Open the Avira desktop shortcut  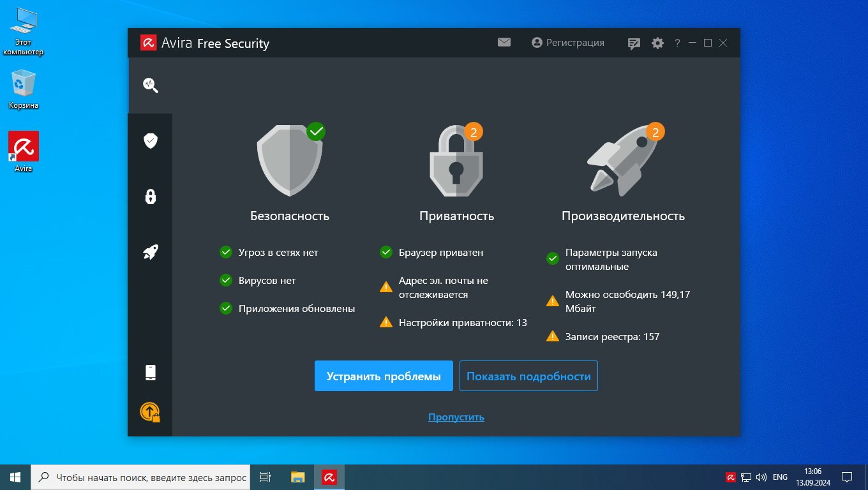[24, 152]
